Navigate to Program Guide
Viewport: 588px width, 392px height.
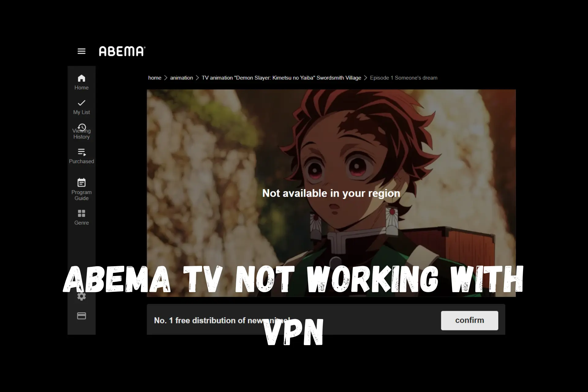click(81, 189)
